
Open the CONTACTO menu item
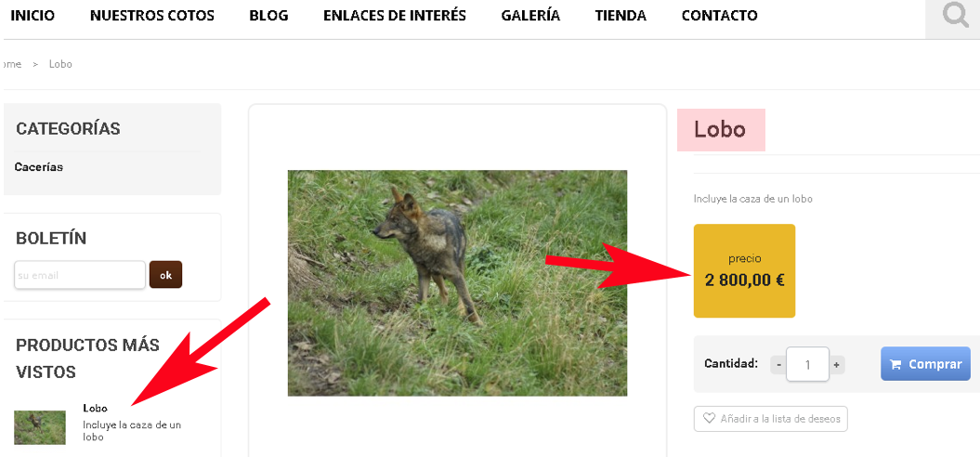coord(719,16)
